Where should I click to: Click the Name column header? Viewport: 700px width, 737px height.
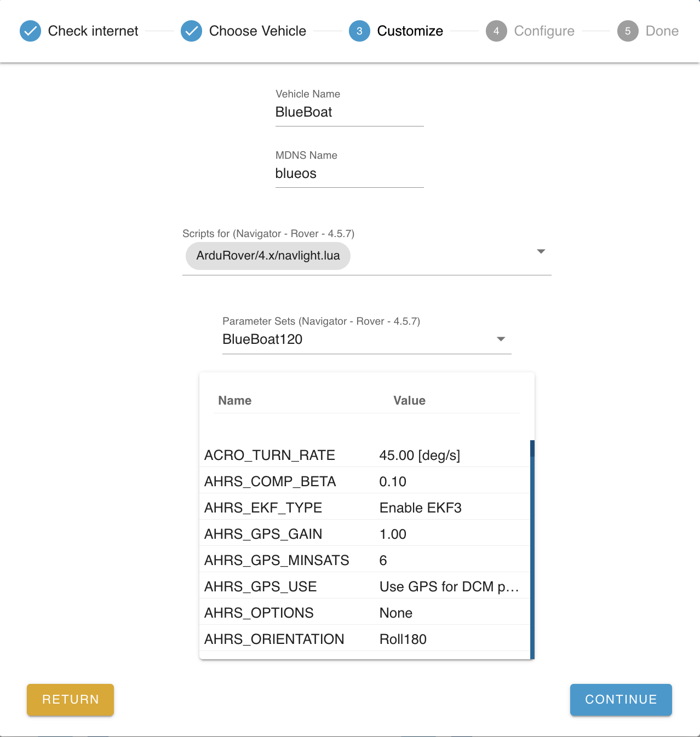(x=235, y=400)
